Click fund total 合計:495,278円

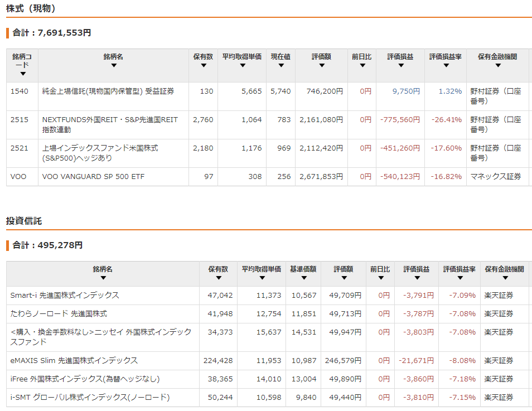pos(47,245)
